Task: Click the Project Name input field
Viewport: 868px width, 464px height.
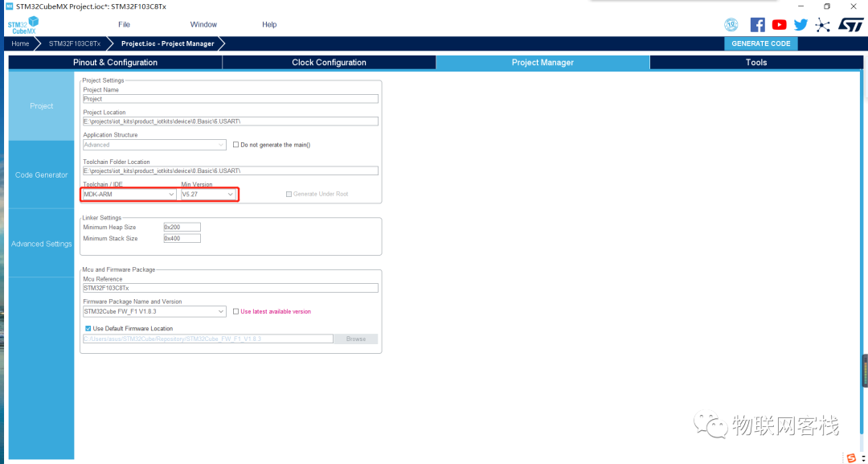Action: 231,99
